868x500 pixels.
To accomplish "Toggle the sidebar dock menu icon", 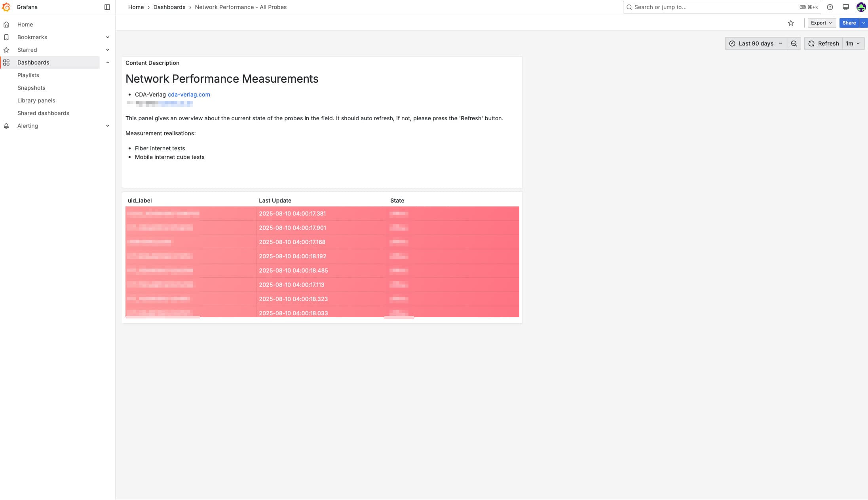I will click(x=107, y=7).
